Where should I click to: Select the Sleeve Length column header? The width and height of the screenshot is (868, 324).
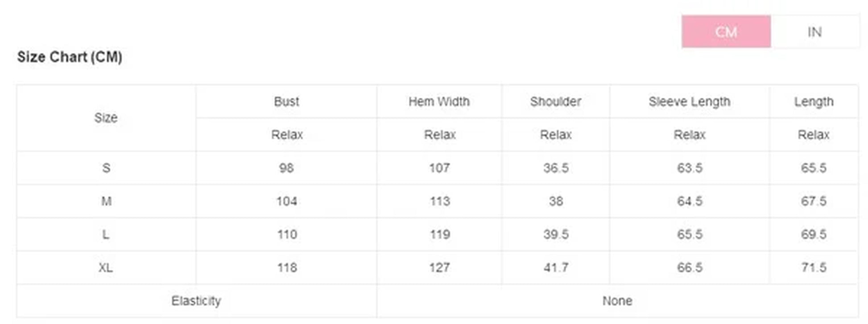689,102
